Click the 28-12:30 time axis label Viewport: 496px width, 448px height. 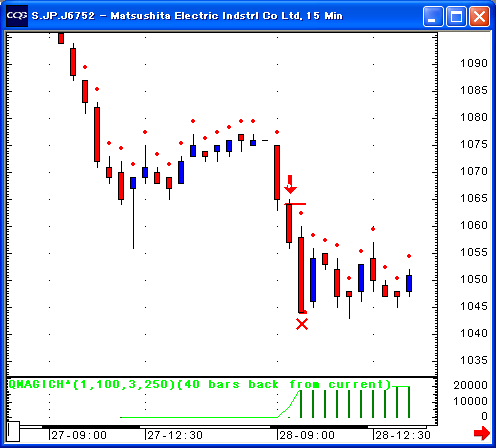coord(403,435)
